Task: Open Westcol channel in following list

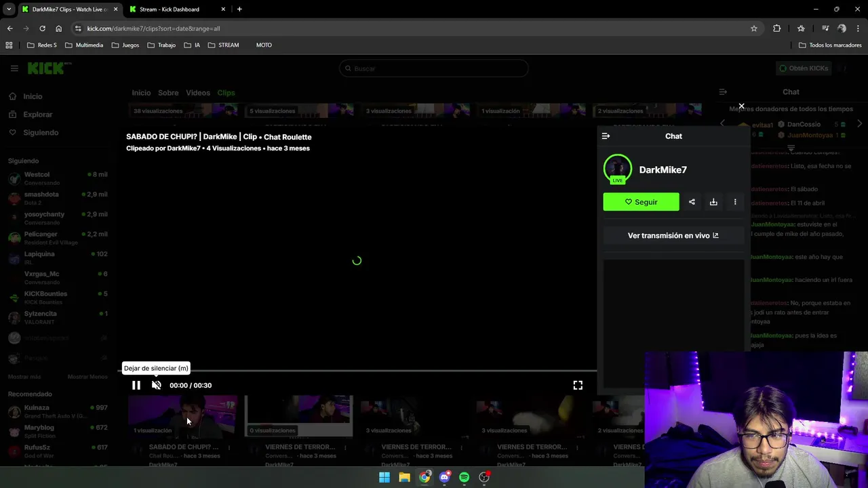Action: tap(58, 178)
